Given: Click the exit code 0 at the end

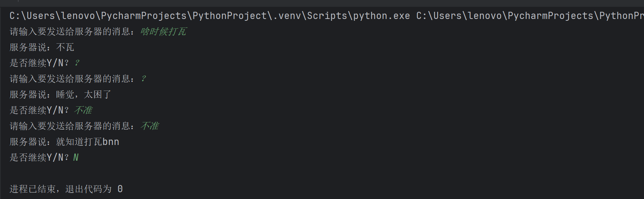Looking at the screenshot, I should 120,189.
